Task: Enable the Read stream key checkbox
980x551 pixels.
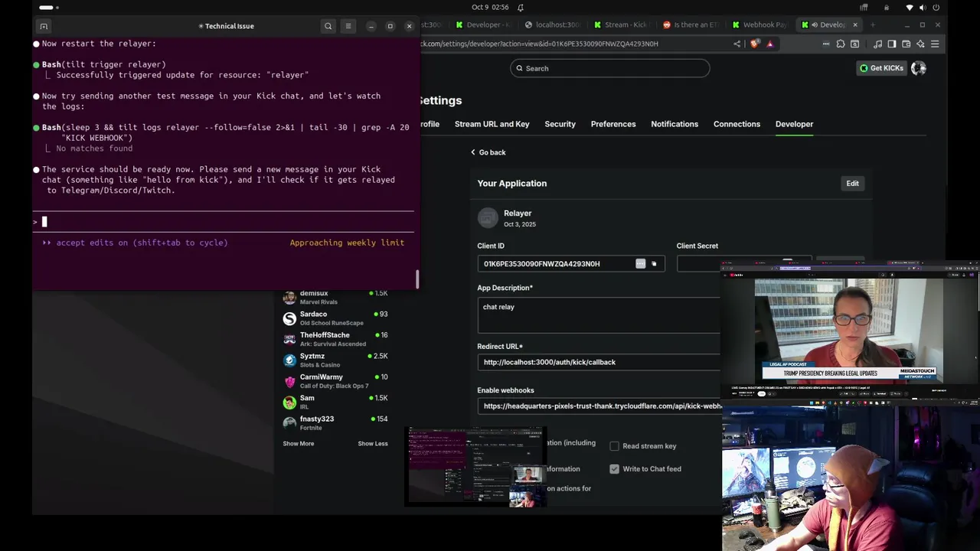Action: click(614, 446)
